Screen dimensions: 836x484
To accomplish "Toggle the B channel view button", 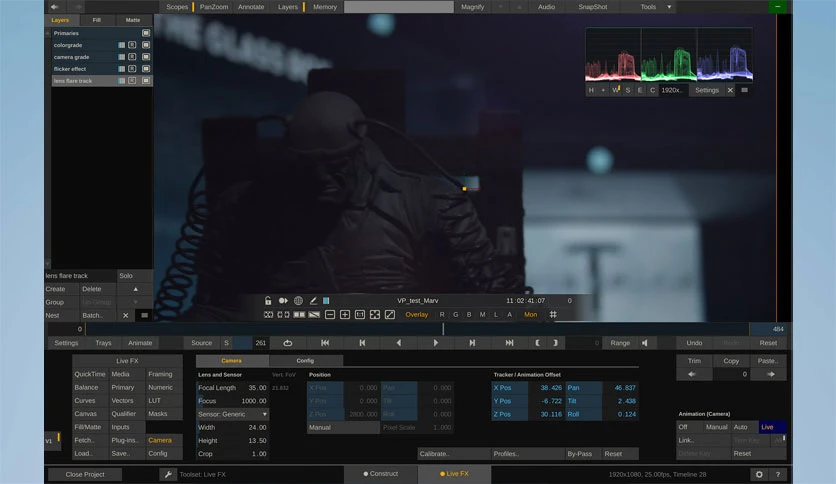I will click(469, 314).
